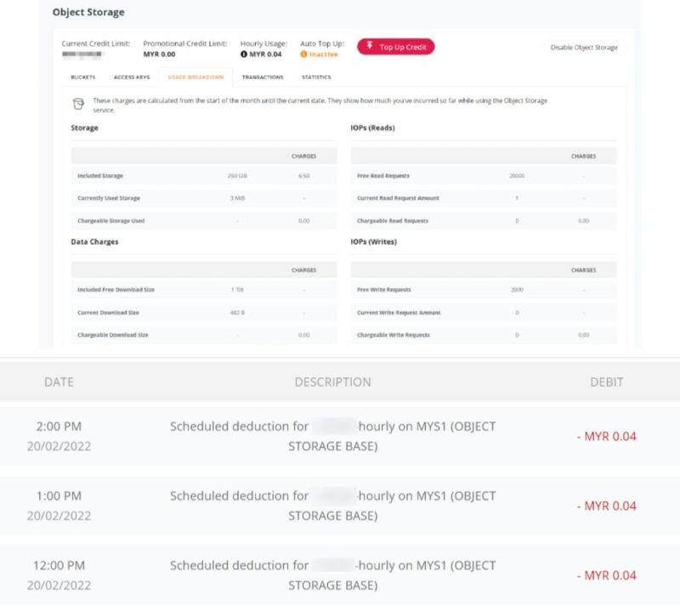Open the STATISTICS tab
This screenshot has width=680, height=616.
[317, 76]
